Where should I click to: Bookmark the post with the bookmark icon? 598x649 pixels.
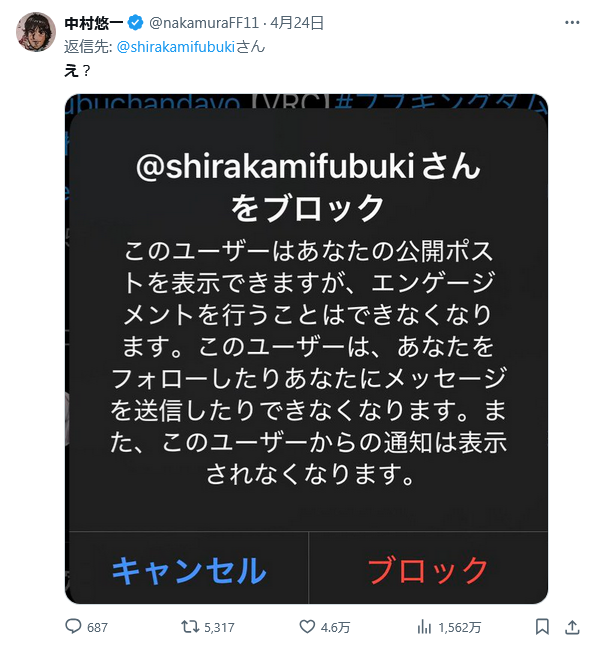click(x=542, y=627)
